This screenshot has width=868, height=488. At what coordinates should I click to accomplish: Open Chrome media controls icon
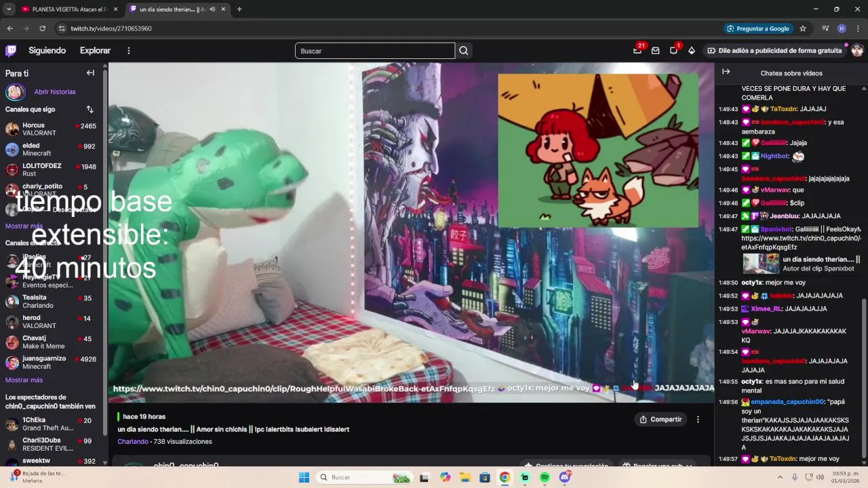825,28
